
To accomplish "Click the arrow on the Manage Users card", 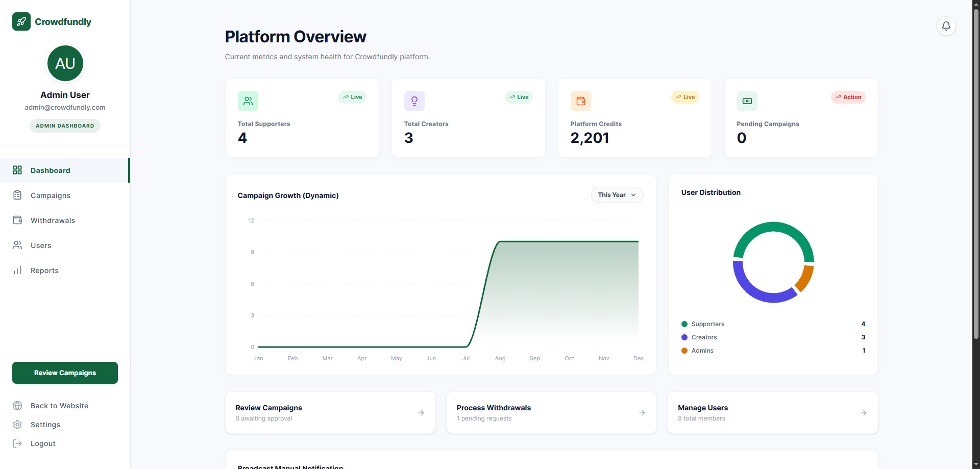I will tap(864, 413).
